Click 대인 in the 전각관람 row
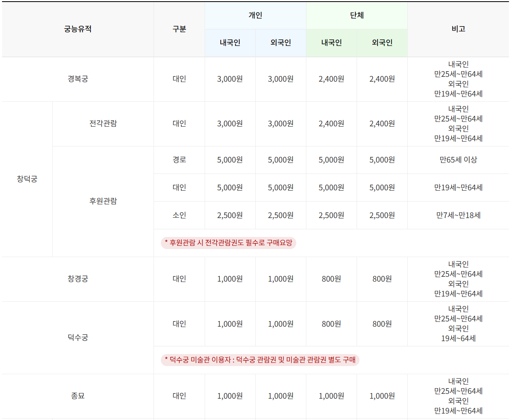 coord(179,124)
